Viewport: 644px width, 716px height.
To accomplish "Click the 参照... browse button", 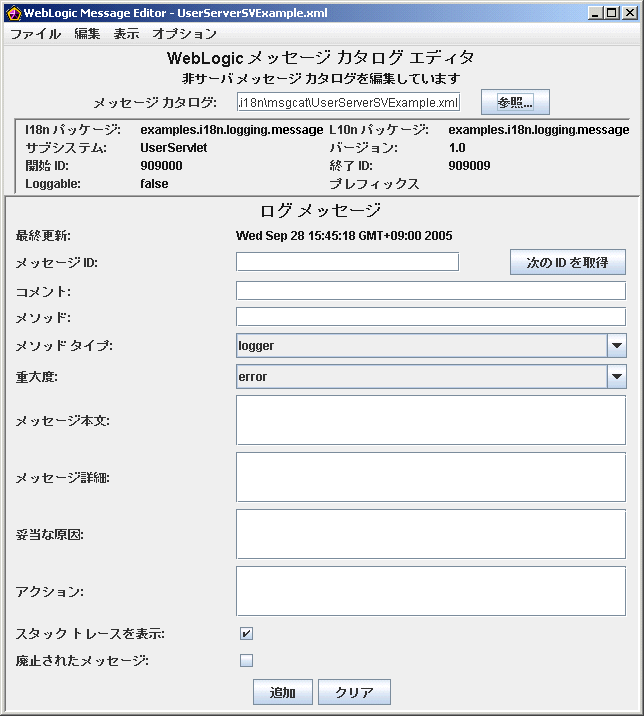I will [515, 102].
